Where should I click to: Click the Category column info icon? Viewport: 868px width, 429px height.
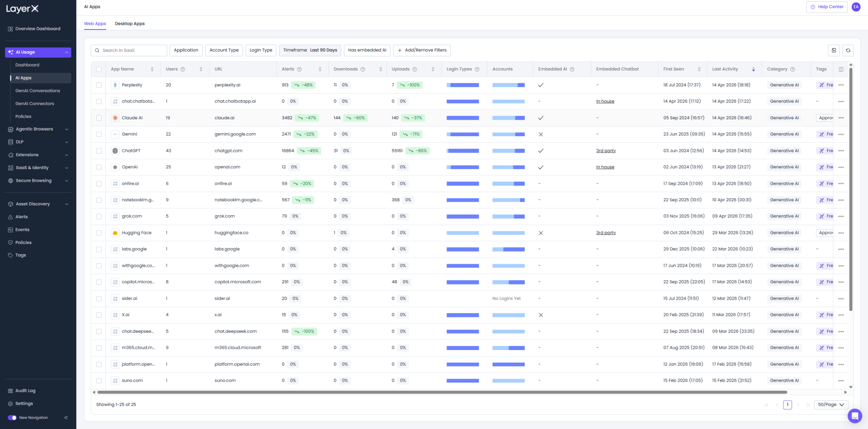pyautogui.click(x=792, y=69)
